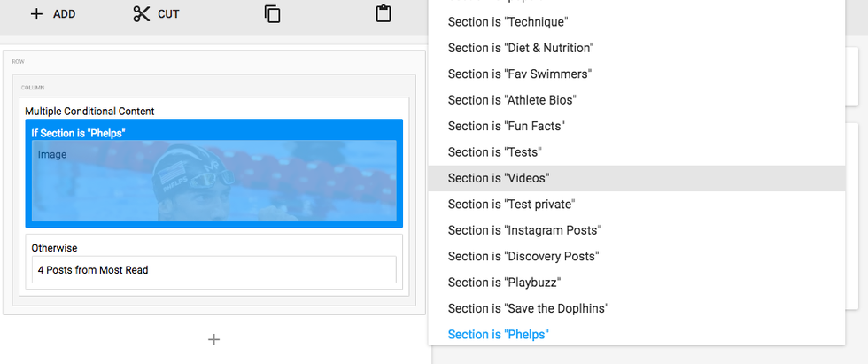The width and height of the screenshot is (868, 364).
Task: Choose 'Section is "Instagram Posts"' entry
Action: pos(524,230)
